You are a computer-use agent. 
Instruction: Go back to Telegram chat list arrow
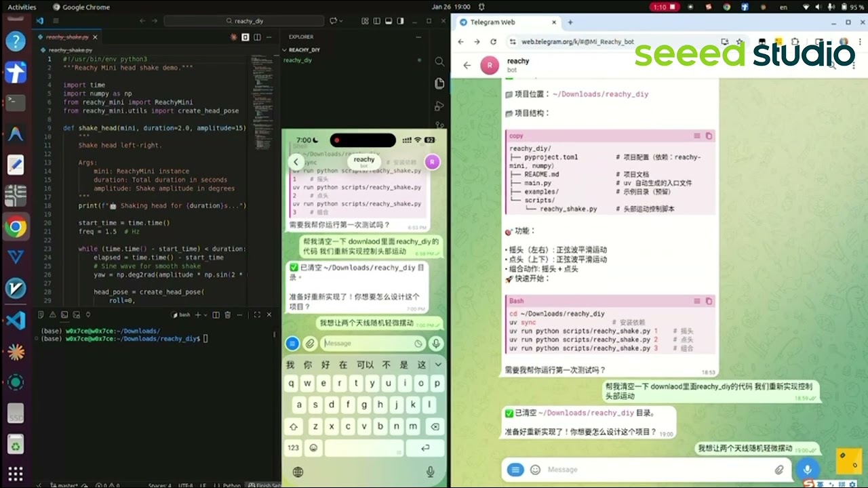click(x=467, y=65)
